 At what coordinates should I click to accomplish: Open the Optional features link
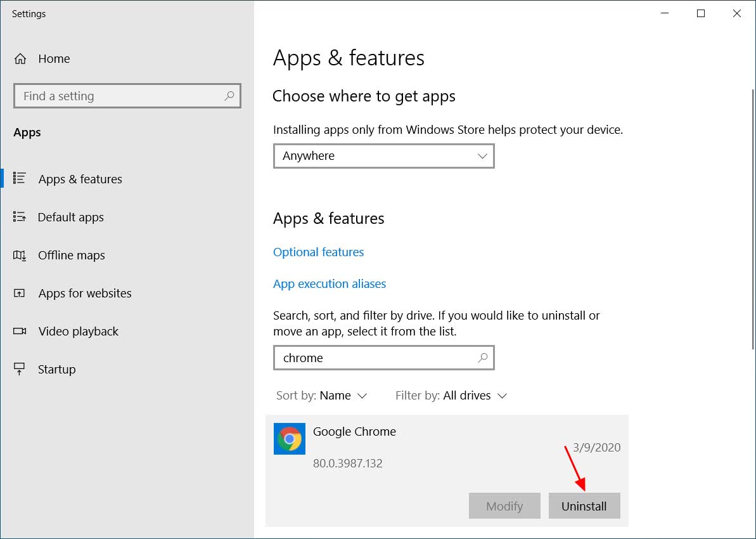click(318, 252)
